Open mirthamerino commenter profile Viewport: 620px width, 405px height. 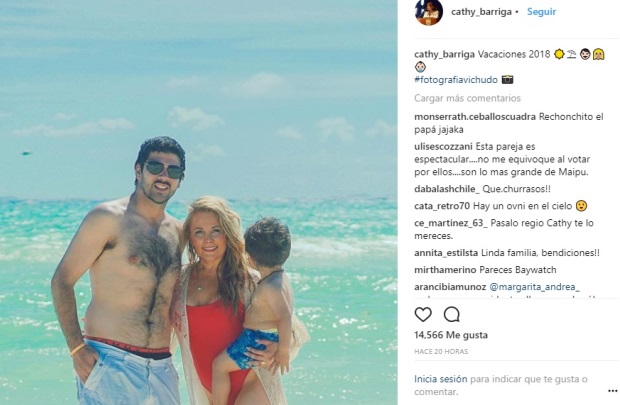[445, 270]
